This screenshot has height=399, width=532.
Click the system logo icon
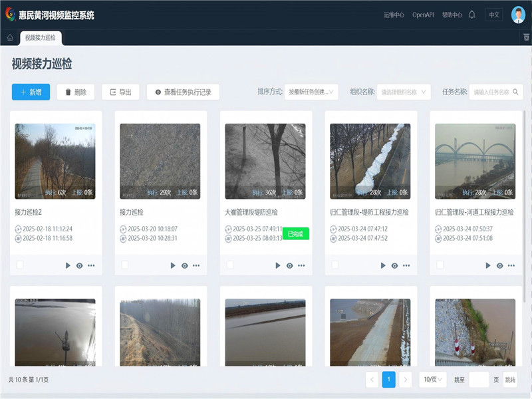pos(11,15)
